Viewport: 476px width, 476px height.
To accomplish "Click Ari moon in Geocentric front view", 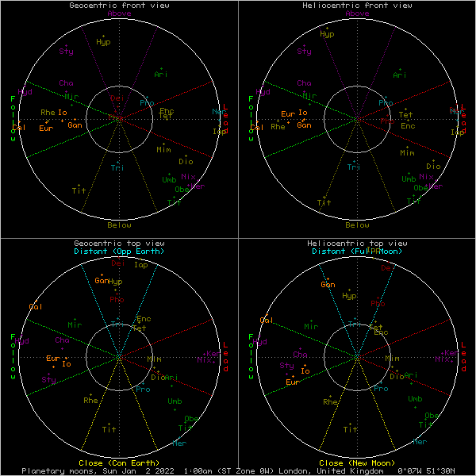I will 160,75.
